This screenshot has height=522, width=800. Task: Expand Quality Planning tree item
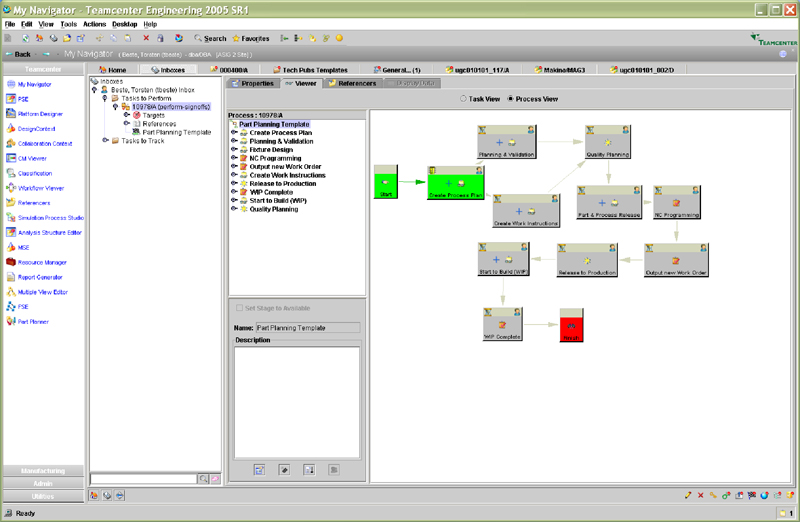tap(234, 209)
